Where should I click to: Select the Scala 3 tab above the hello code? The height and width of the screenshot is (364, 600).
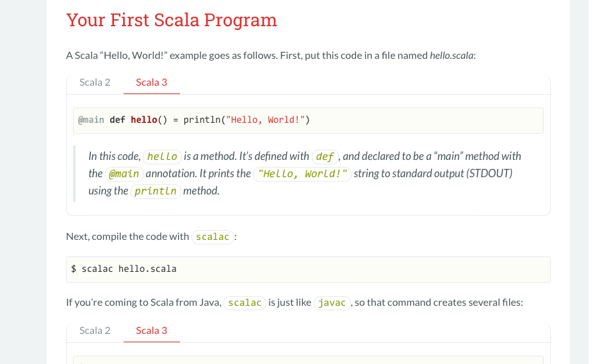(152, 83)
